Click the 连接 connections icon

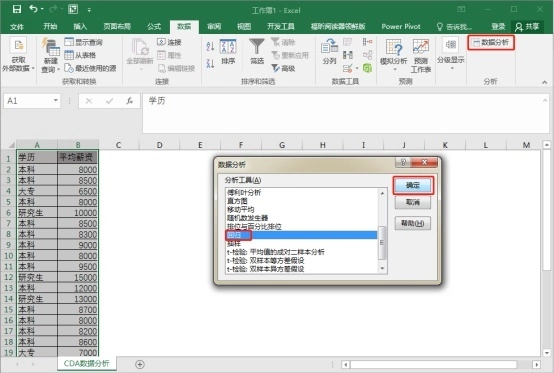(161, 42)
